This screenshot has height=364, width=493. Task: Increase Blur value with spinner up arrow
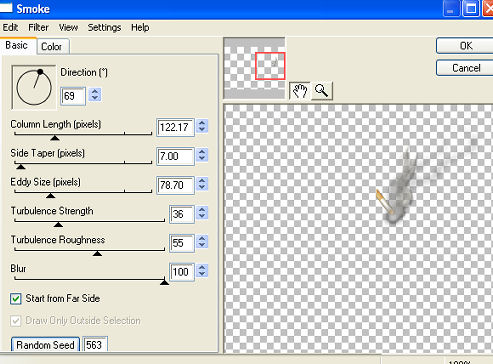tap(202, 267)
